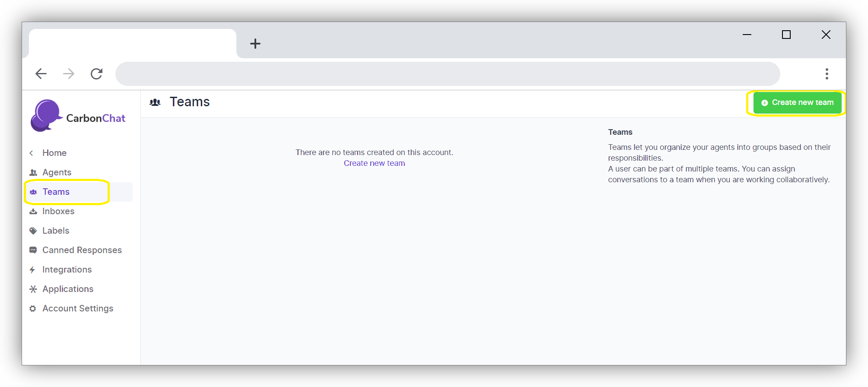The image size is (868, 387).
Task: Click the Canned Responses chat bubble icon
Action: click(33, 250)
